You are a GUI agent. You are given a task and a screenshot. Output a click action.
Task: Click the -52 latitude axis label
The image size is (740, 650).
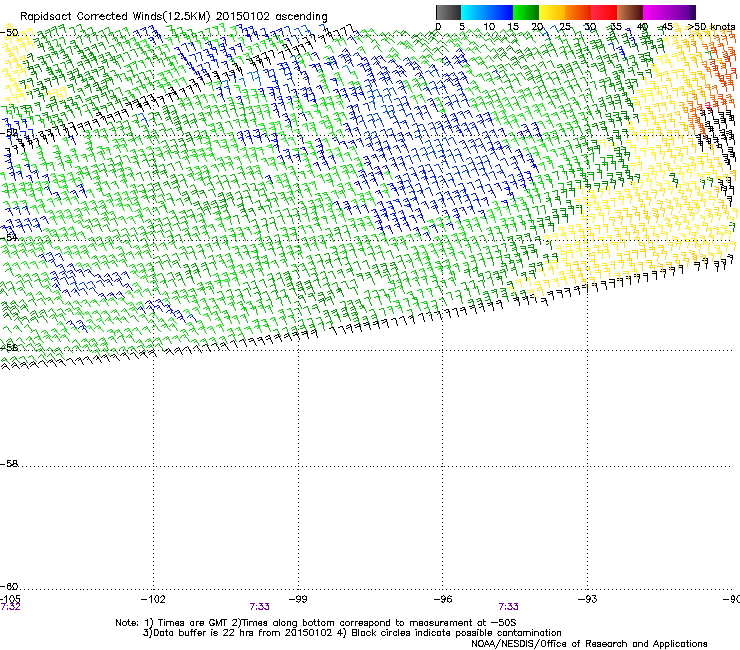coord(9,134)
